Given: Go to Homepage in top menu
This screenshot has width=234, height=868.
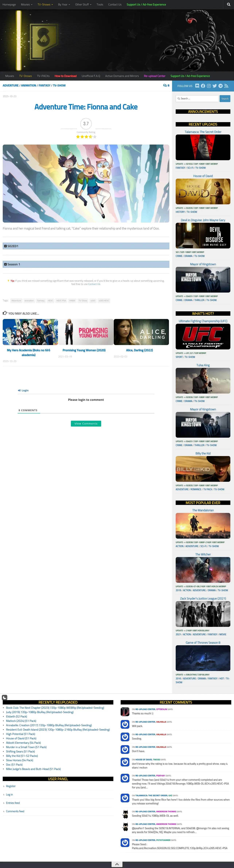Looking at the screenshot, I should click(x=9, y=4).
